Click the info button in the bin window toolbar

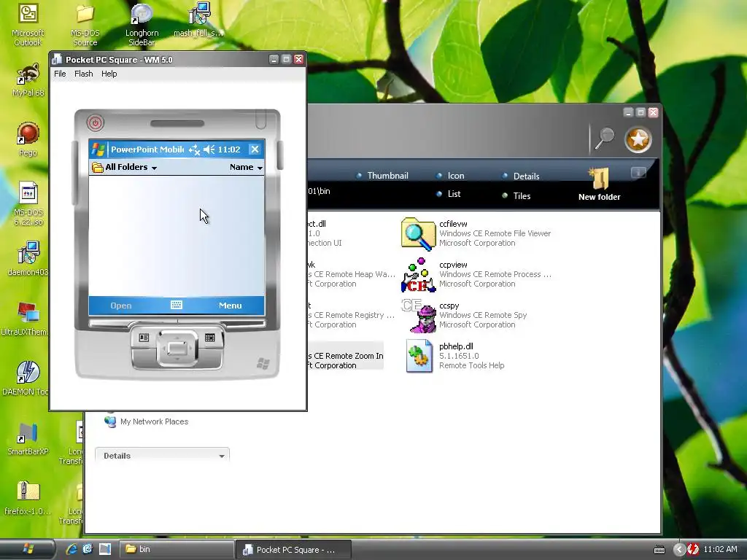pyautogui.click(x=638, y=172)
